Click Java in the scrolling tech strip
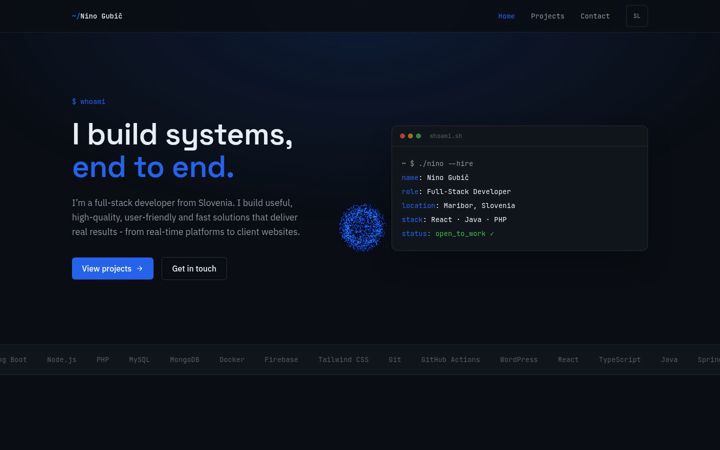 [x=669, y=360]
